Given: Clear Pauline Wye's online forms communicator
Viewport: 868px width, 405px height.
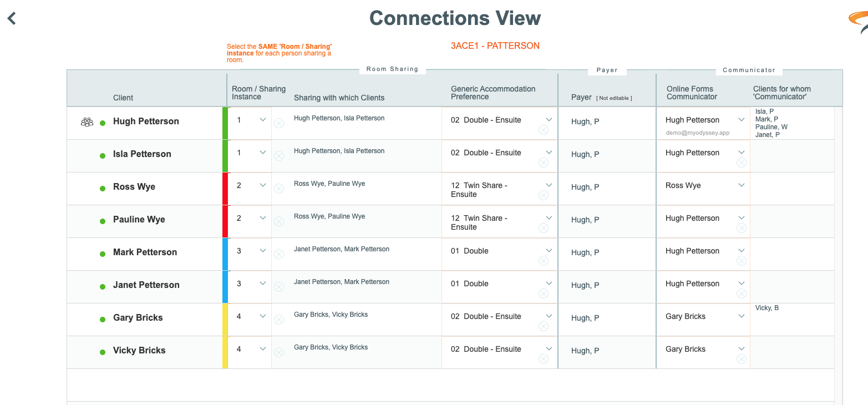Looking at the screenshot, I should pos(742,228).
